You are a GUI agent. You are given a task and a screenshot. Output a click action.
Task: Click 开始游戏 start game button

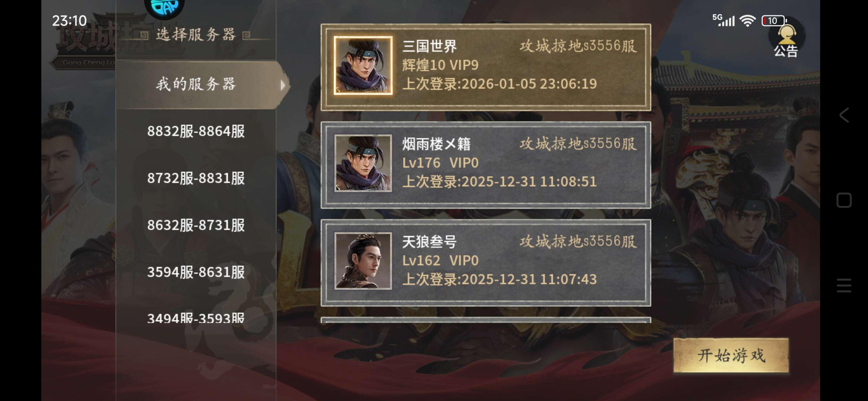point(731,356)
